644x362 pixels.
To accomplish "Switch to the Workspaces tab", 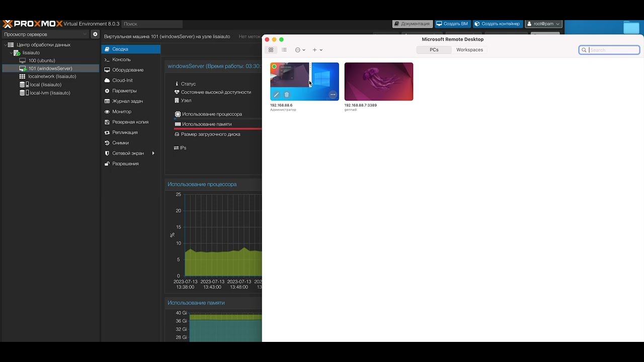I will pos(469,50).
